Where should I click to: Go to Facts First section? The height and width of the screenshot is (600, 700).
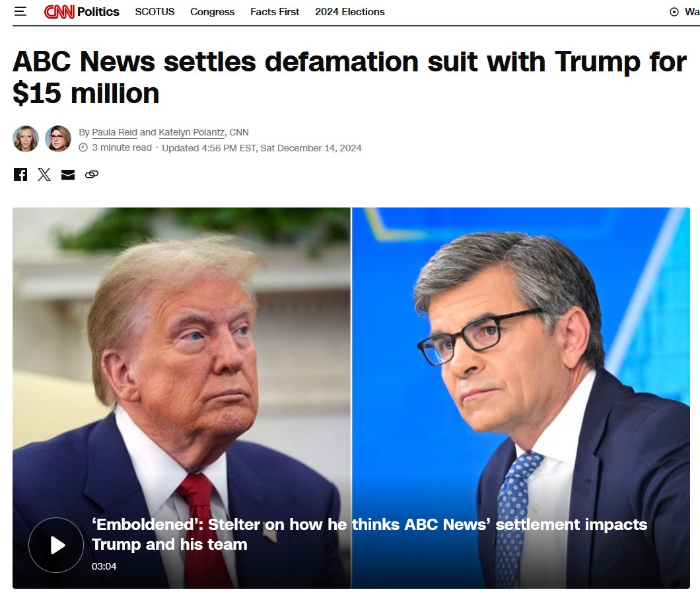275,12
